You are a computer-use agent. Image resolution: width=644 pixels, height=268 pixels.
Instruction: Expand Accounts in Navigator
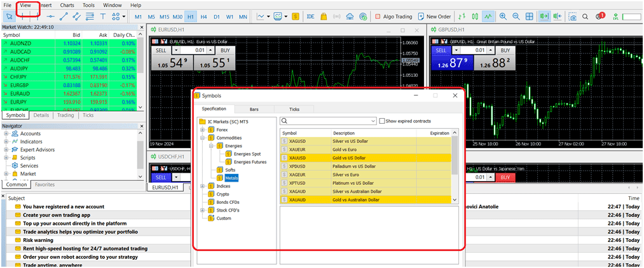(x=6, y=134)
